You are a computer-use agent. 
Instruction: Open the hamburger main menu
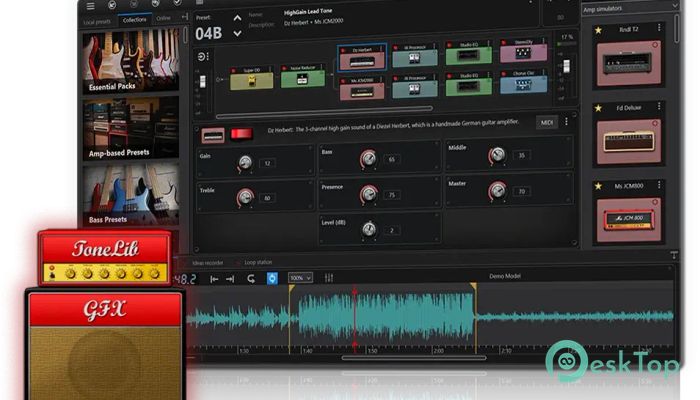[90, 6]
